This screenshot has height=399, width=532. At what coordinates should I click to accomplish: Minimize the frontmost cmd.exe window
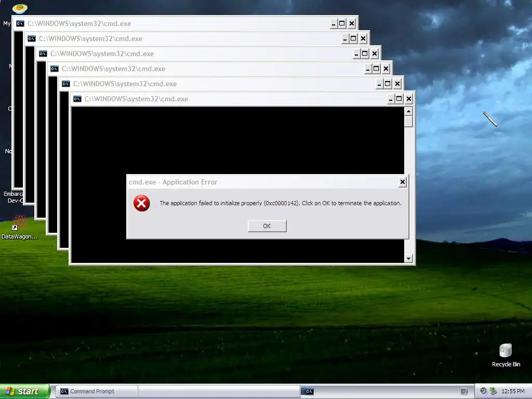point(391,99)
